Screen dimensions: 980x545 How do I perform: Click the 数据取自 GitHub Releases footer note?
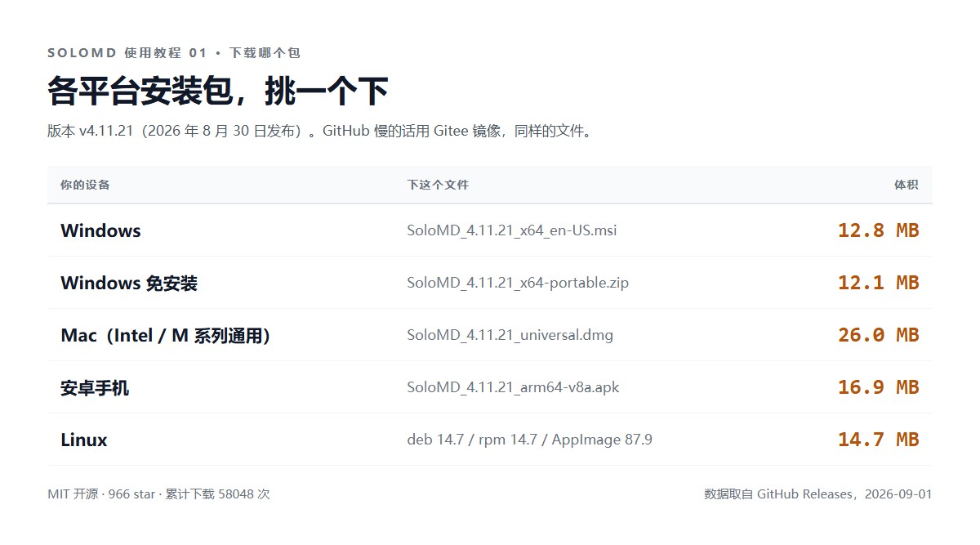point(818,494)
